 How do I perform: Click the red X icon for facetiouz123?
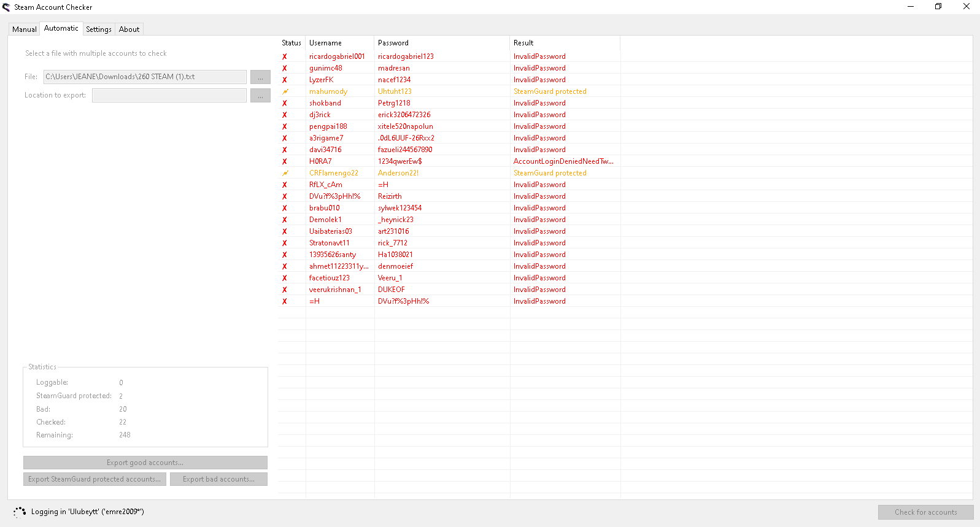(285, 278)
